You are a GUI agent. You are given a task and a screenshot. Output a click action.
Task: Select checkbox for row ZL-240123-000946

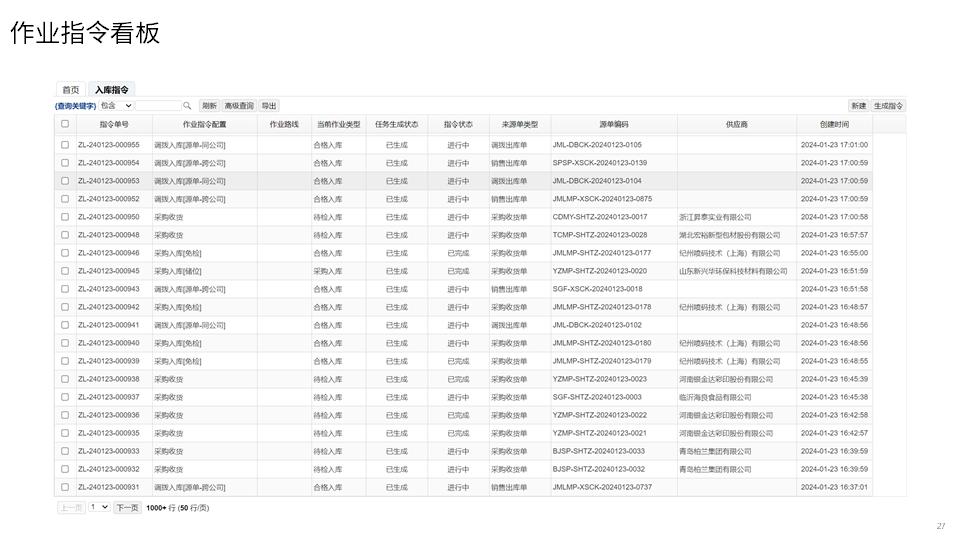tap(65, 253)
